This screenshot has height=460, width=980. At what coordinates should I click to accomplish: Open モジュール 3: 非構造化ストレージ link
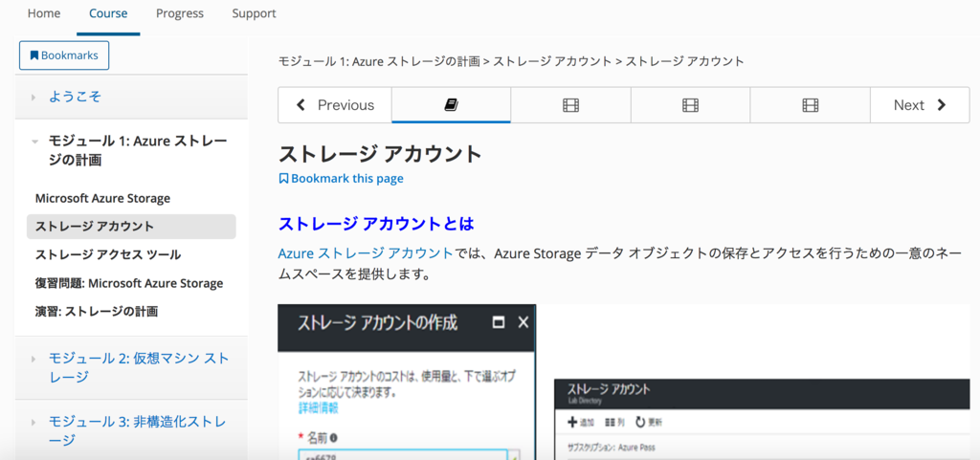[138, 431]
